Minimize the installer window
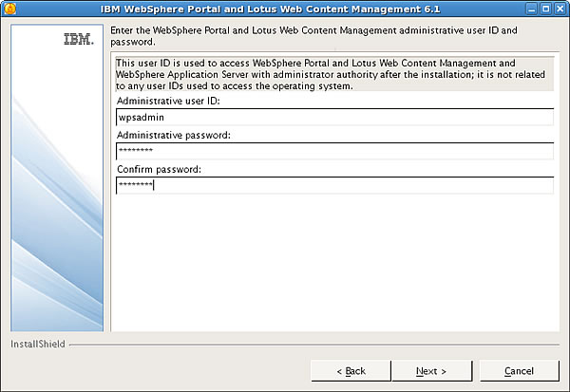The height and width of the screenshot is (392, 570). [531, 9]
